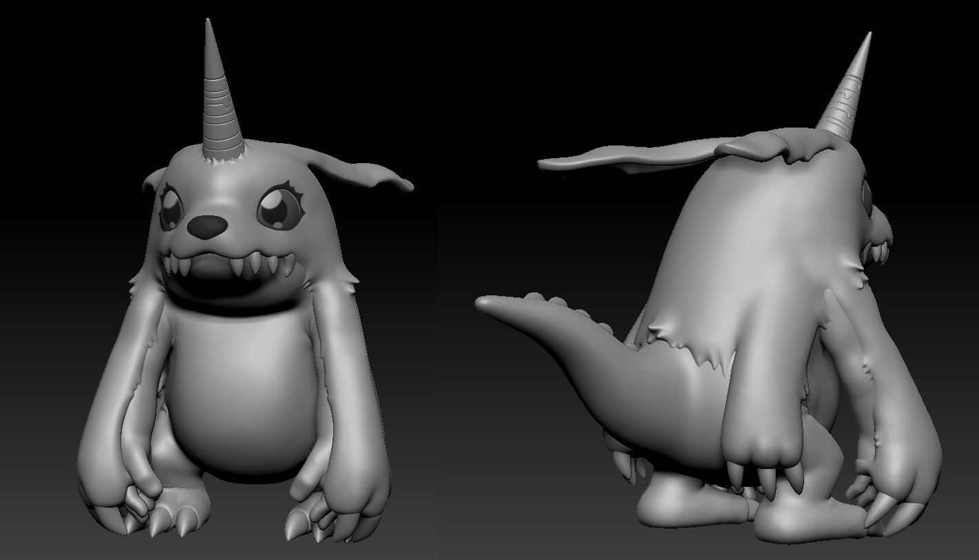
Task: Click the horn on the front-view model
Action: pos(220,103)
